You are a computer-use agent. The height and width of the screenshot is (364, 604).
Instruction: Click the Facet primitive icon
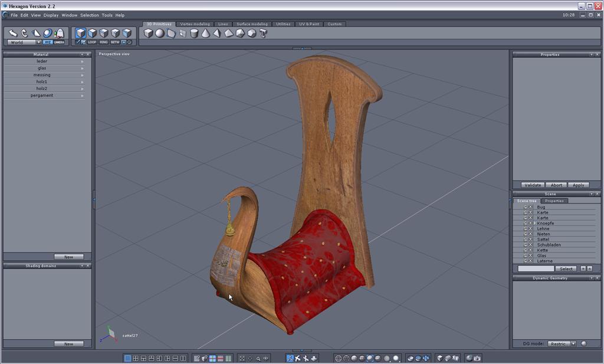click(x=172, y=33)
